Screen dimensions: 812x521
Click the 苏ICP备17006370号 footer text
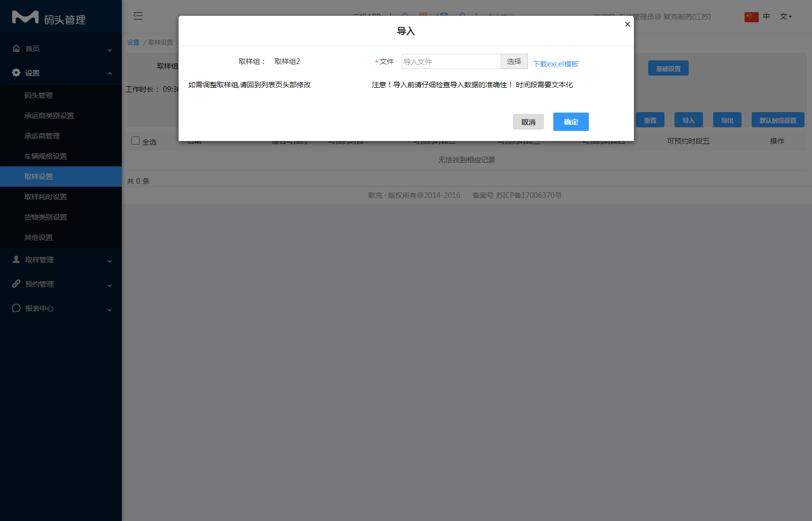pyautogui.click(x=528, y=195)
